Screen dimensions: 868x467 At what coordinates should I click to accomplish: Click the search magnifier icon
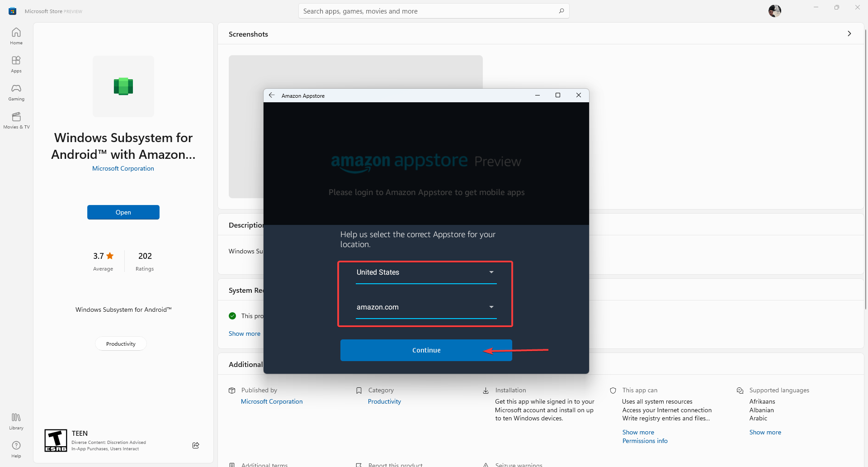click(561, 11)
